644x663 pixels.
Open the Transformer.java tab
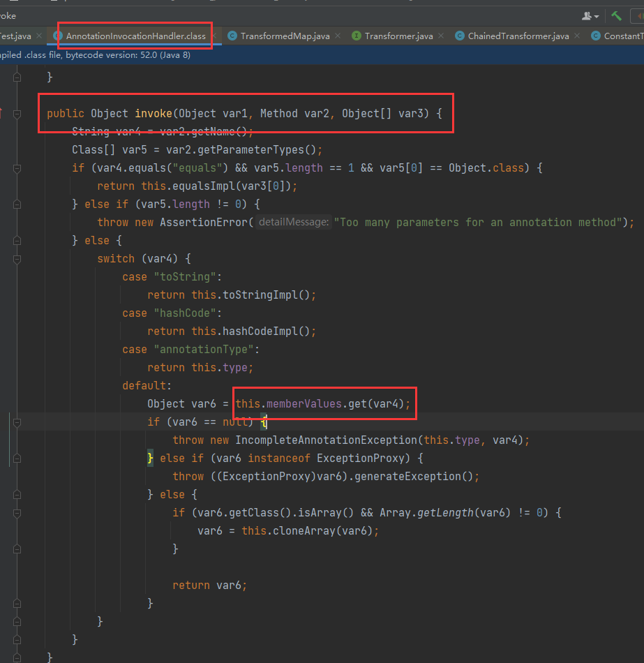pos(398,36)
